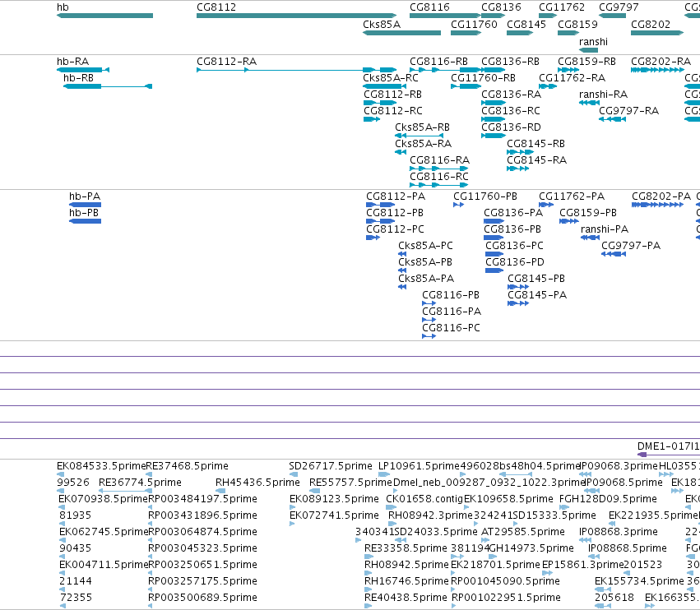Click the Cks85A-RB transcript label
Screen dimensions: 700x610
click(x=422, y=127)
